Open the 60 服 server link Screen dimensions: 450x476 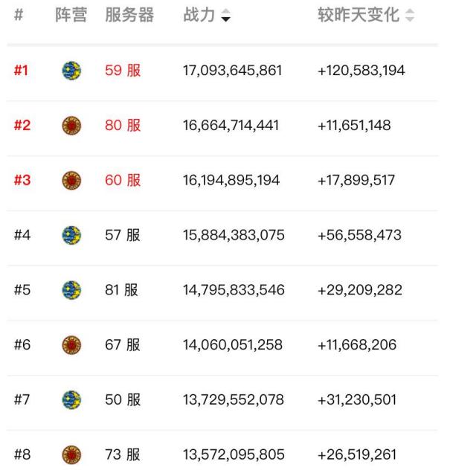[x=123, y=181]
